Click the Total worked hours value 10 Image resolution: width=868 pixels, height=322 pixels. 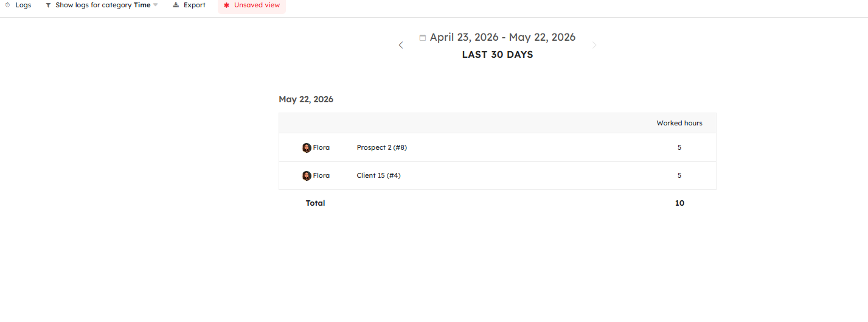coord(679,203)
